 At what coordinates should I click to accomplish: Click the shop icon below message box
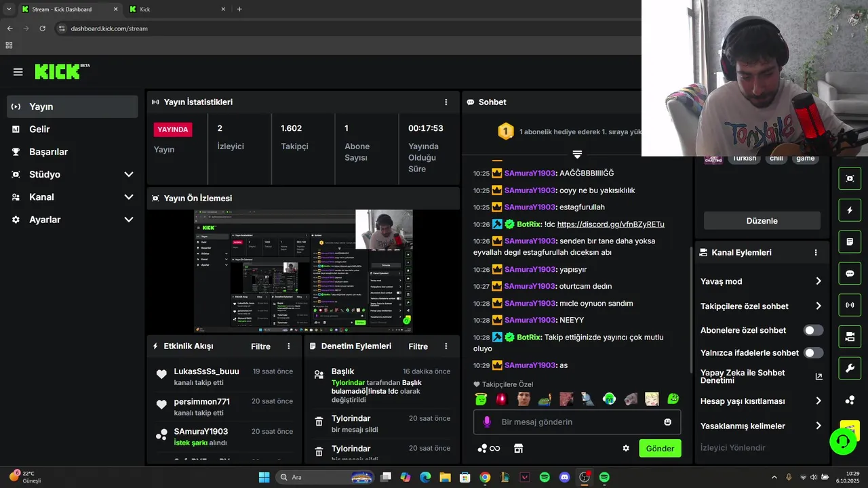click(x=519, y=449)
